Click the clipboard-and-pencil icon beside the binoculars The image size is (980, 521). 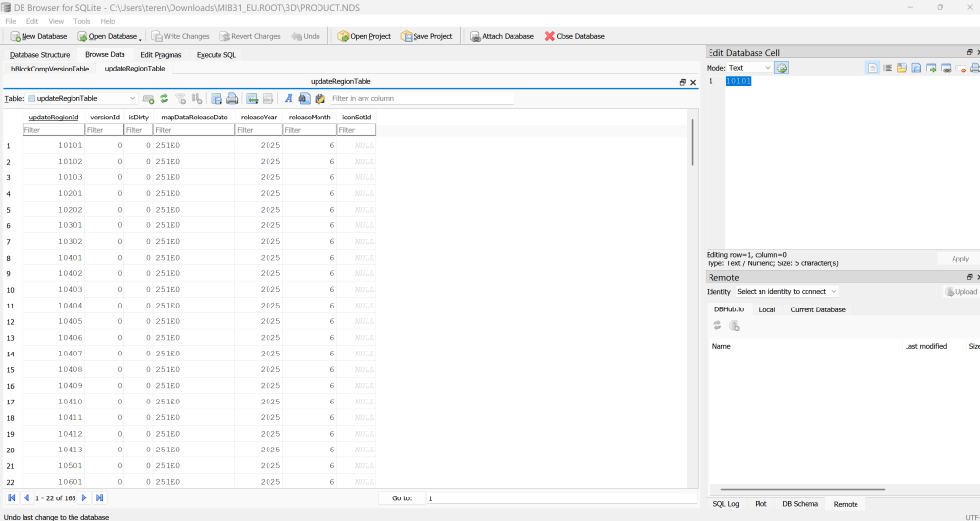(x=320, y=98)
